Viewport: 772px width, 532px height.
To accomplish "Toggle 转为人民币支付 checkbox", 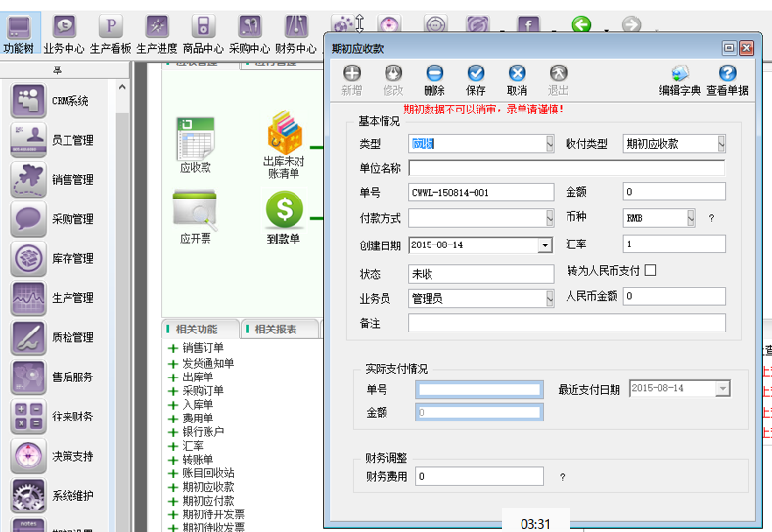I will pyautogui.click(x=651, y=270).
